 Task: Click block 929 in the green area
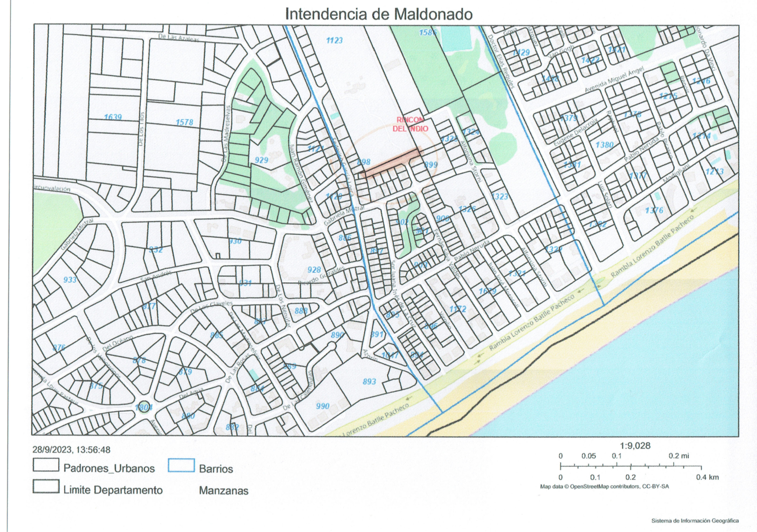click(262, 160)
